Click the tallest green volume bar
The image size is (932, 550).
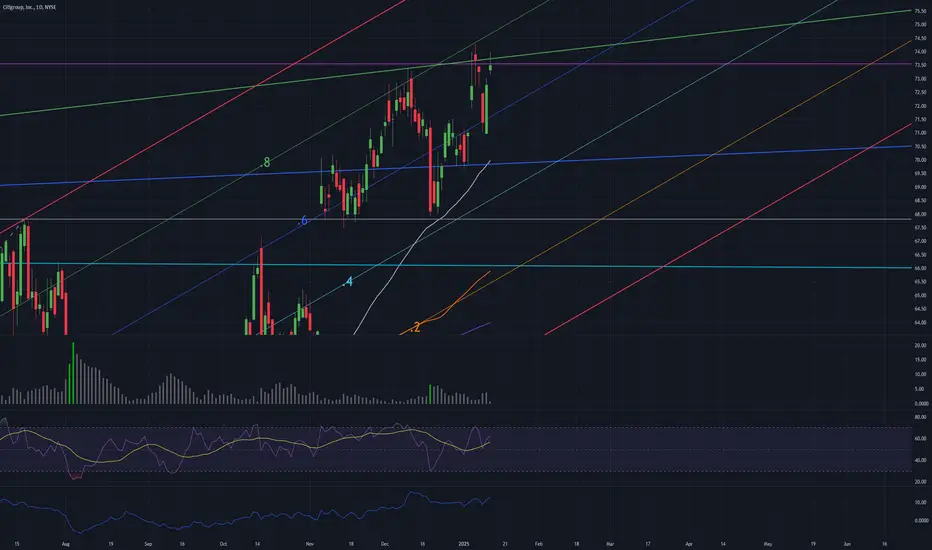[73, 373]
